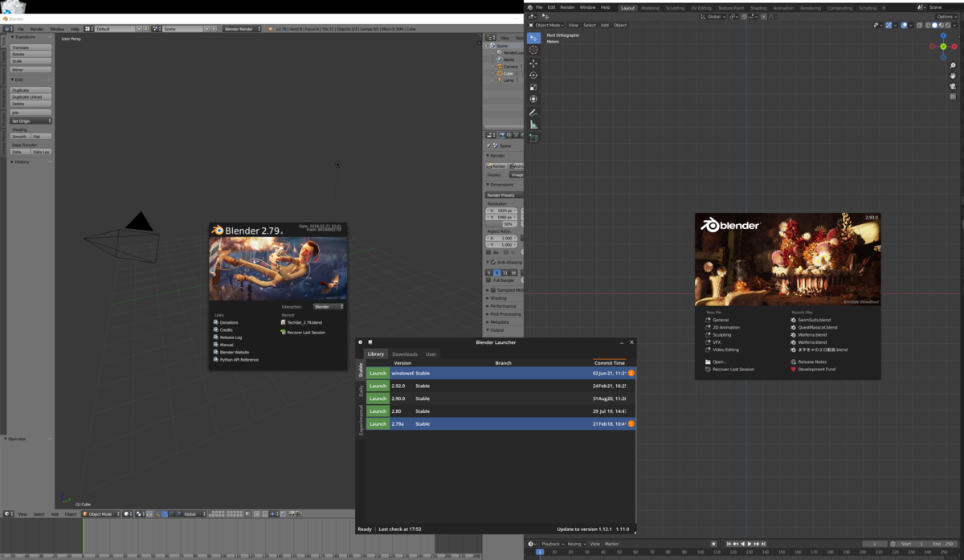
Task: Click the red X axis gizmo ball
Action: click(954, 47)
